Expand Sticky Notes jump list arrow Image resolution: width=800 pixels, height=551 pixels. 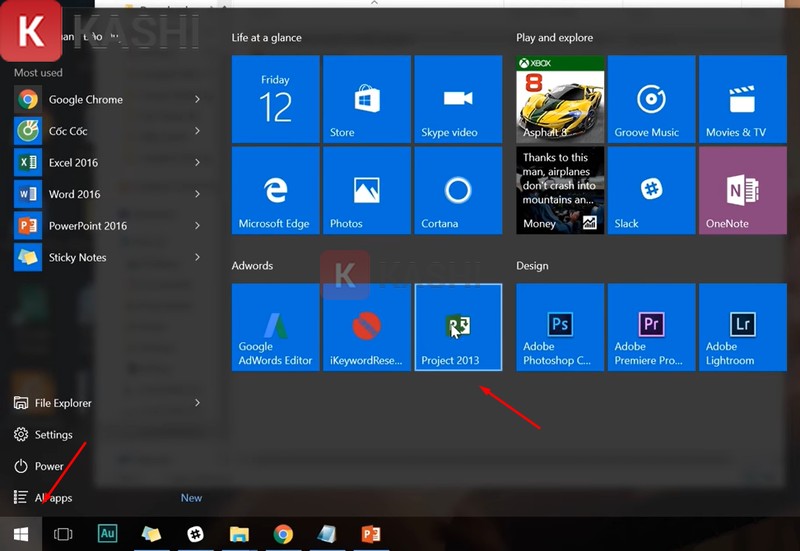(197, 258)
